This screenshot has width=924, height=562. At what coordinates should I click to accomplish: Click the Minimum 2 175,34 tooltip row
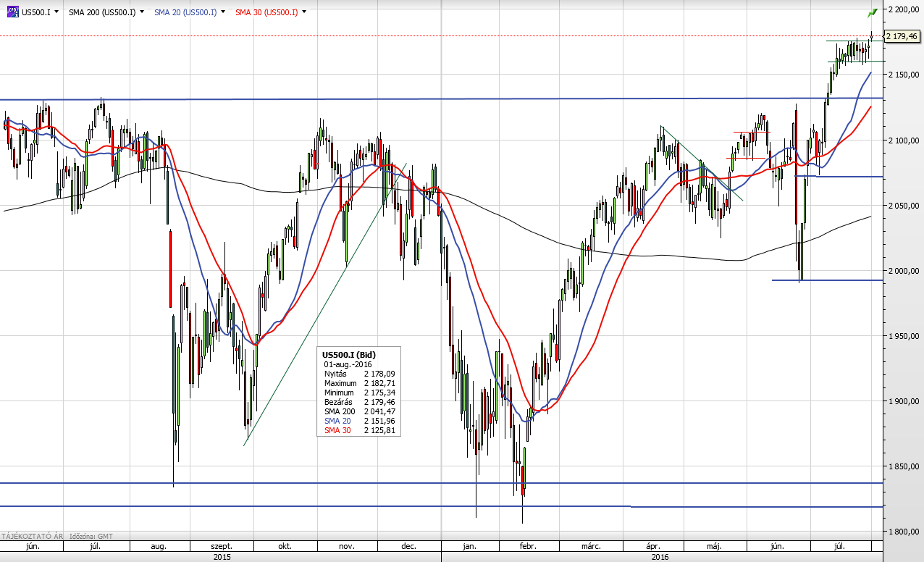[x=358, y=392]
